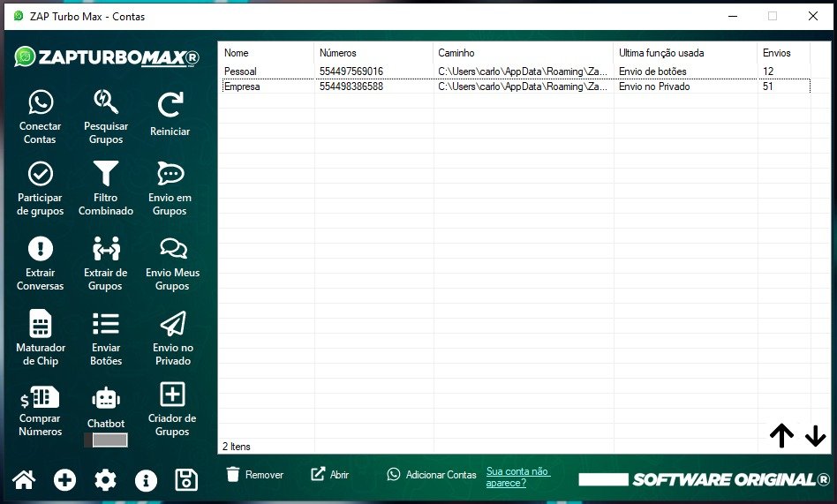Open Envio no Privado paper plane
The height and width of the screenshot is (504, 837).
172,324
